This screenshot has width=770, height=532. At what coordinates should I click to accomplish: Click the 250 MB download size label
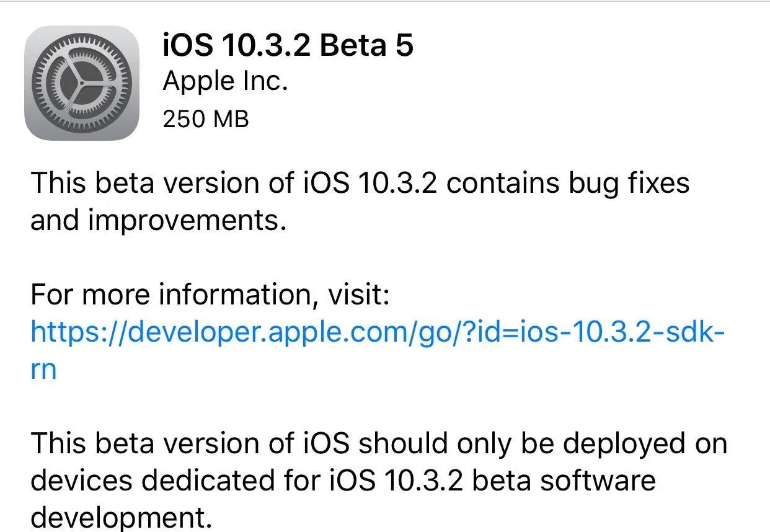coord(205,118)
